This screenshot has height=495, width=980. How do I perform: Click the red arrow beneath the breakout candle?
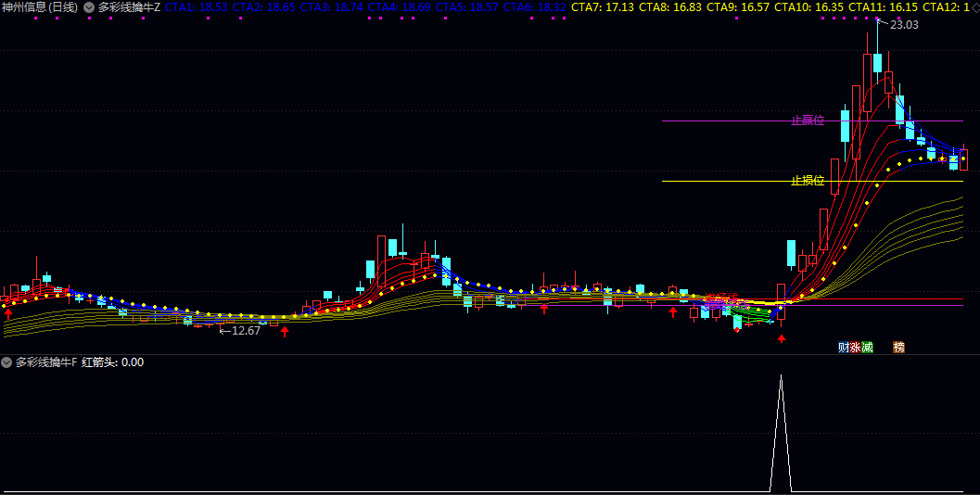(782, 338)
